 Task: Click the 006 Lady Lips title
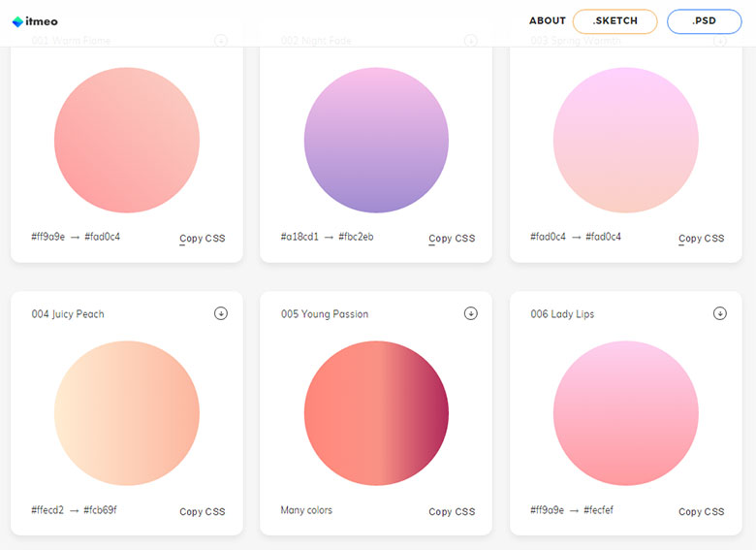click(562, 314)
